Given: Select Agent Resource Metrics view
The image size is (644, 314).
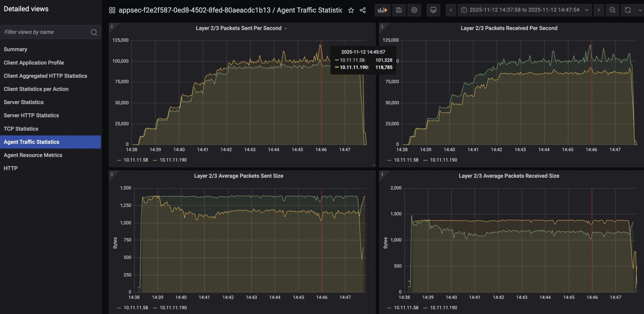Looking at the screenshot, I should pyautogui.click(x=33, y=155).
